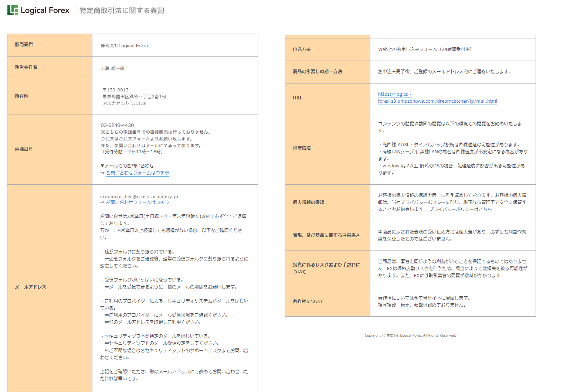Select the 著作権について header cell
Viewport: 577px width, 392px height.
pos(327,301)
